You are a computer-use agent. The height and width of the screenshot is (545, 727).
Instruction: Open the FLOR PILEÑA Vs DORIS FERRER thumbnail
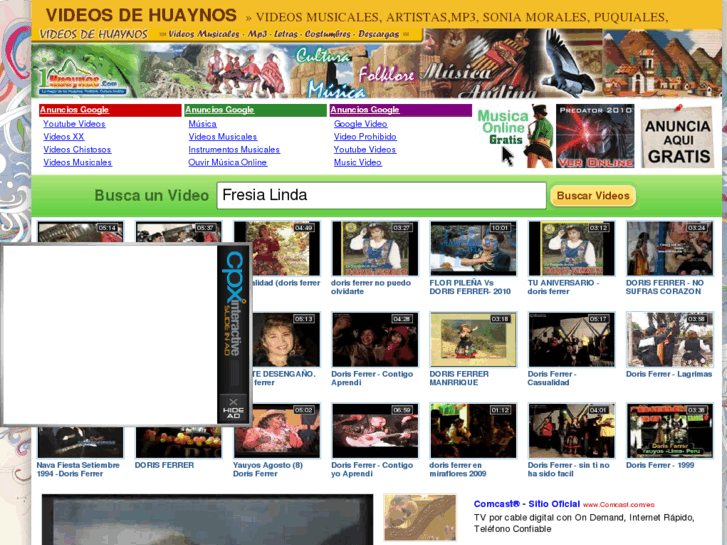click(x=473, y=249)
